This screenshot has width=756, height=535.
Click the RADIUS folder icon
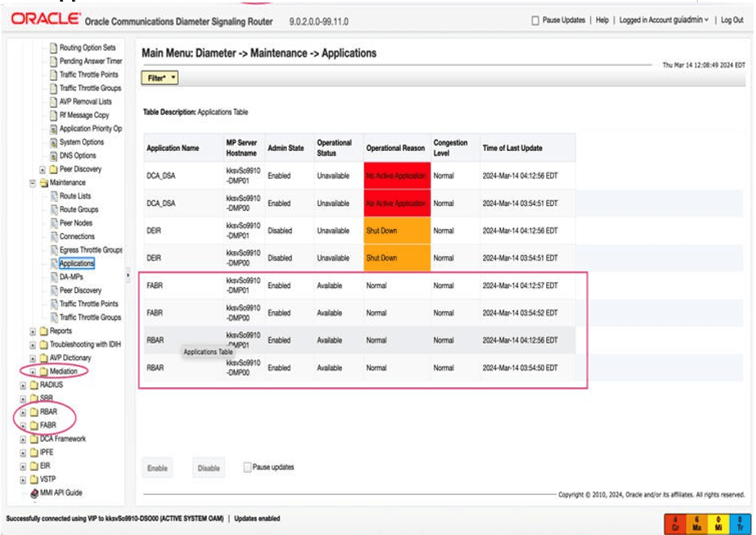(x=34, y=386)
